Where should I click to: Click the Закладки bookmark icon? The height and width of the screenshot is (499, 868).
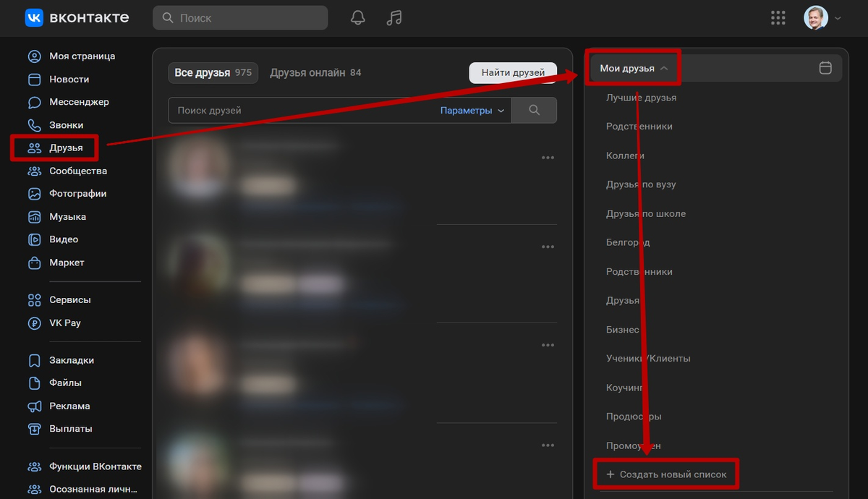34,360
